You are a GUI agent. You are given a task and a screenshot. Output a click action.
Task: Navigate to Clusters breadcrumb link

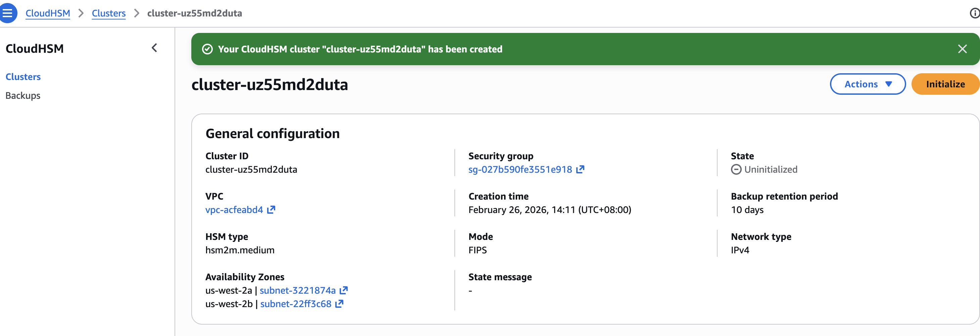point(108,13)
